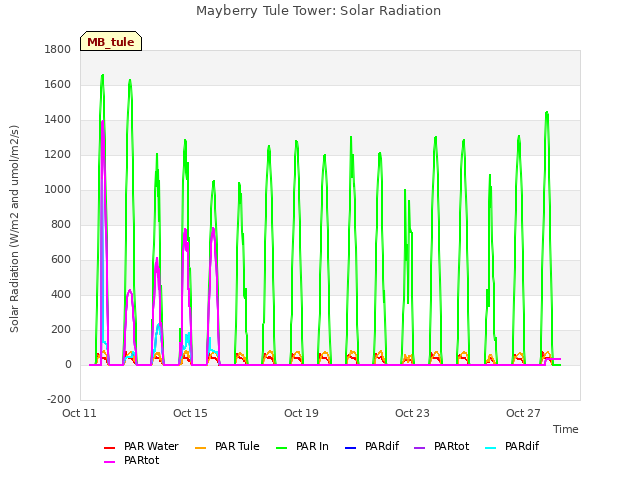Click the 800 y-axis tick label
Viewport: 640px width, 480px height.
click(x=61, y=224)
